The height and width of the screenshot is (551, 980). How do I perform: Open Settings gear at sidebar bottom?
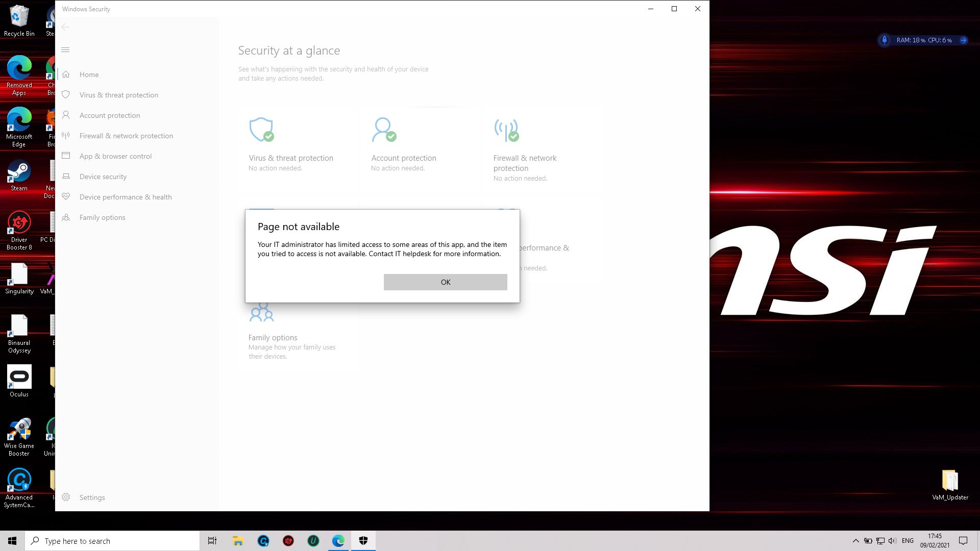(x=66, y=497)
